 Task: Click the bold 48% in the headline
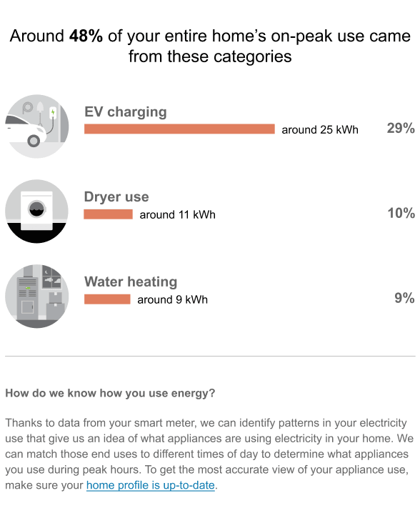pyautogui.click(x=86, y=36)
